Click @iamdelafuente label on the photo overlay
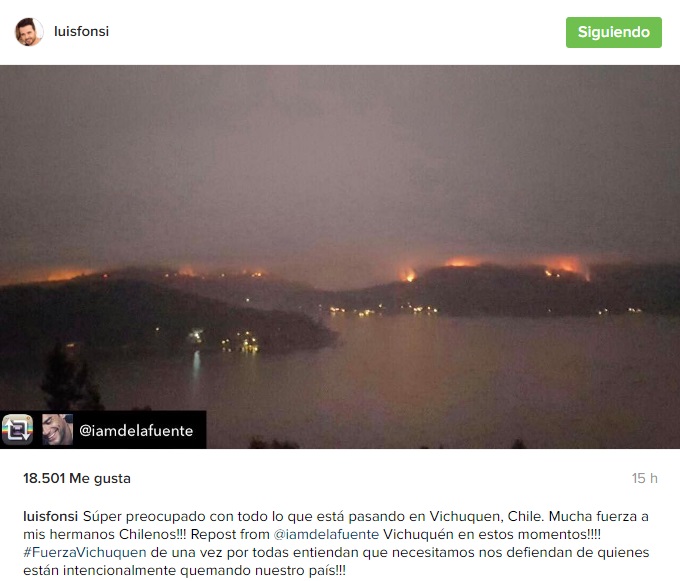The height and width of the screenshot is (581, 680). [x=136, y=431]
